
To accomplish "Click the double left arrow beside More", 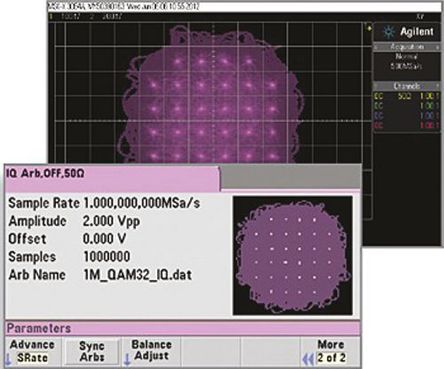I will pos(308,359).
